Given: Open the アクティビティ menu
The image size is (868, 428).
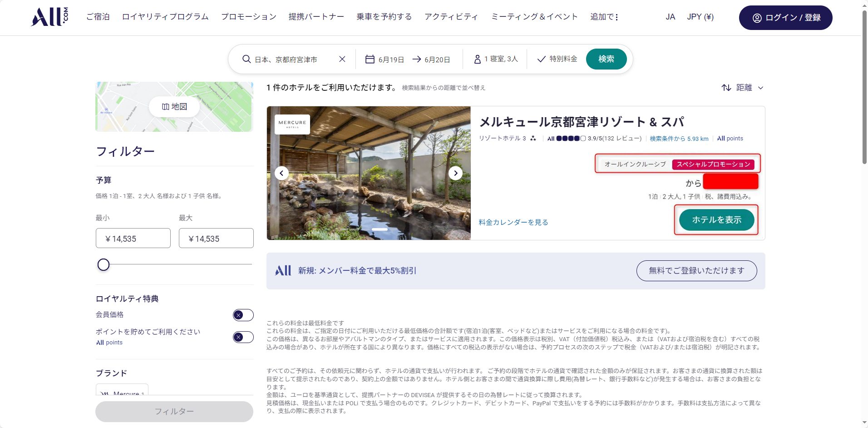Looking at the screenshot, I should [451, 17].
